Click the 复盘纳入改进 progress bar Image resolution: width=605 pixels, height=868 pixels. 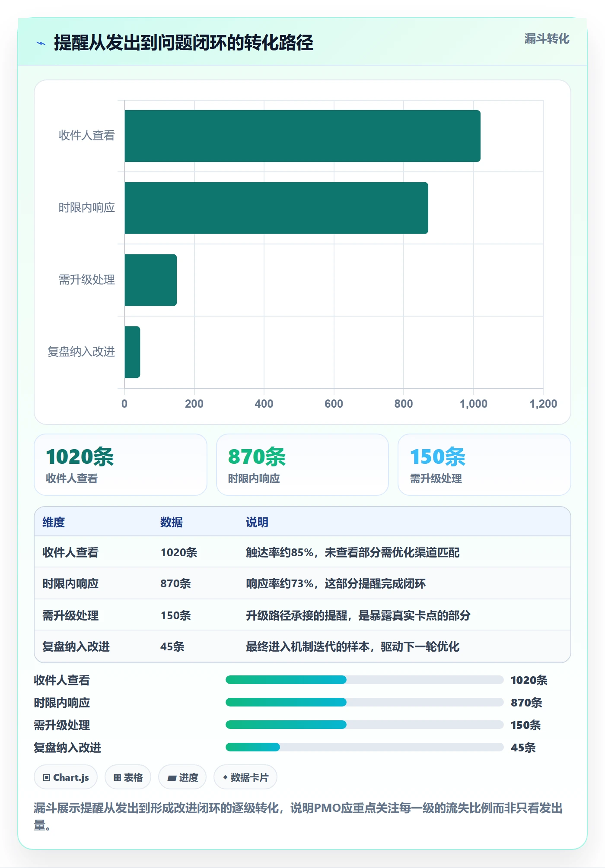364,747
